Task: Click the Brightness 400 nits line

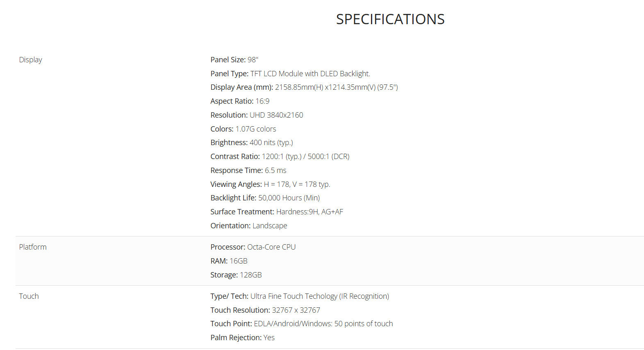Action: 251,143
